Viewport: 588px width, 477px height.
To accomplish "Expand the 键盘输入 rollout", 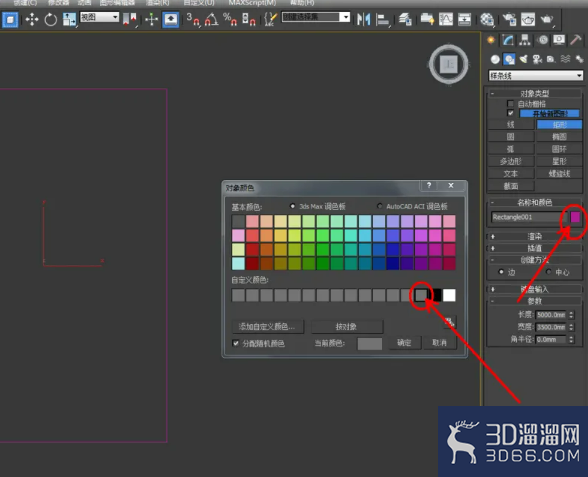I will tap(534, 289).
